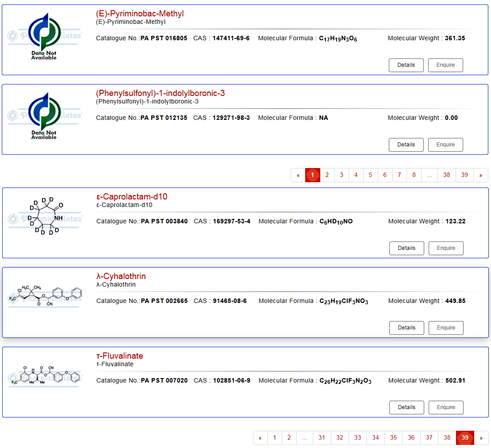Click Enquire for τ-Fluvalinate
The height and width of the screenshot is (448, 491).
(446, 407)
